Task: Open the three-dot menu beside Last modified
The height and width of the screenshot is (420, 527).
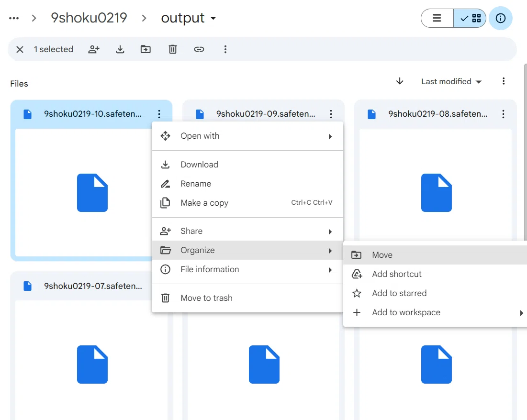Action: coord(504,81)
